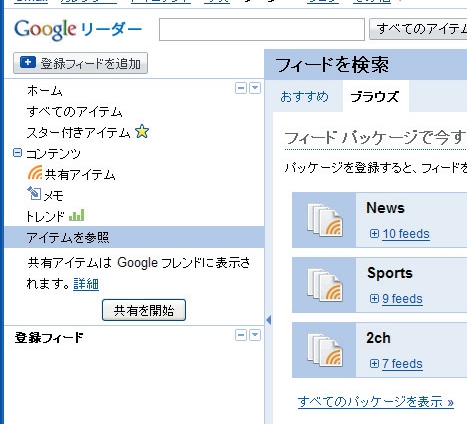Click the plus icon on 登録フィードを追加
This screenshot has height=424, width=467.
click(x=28, y=62)
